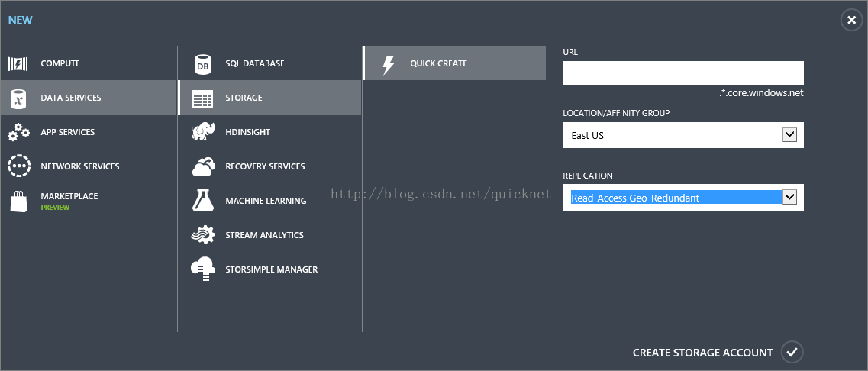Image resolution: width=868 pixels, height=371 pixels.
Task: Select the Stream Analytics gear-wave icon
Action: point(202,235)
